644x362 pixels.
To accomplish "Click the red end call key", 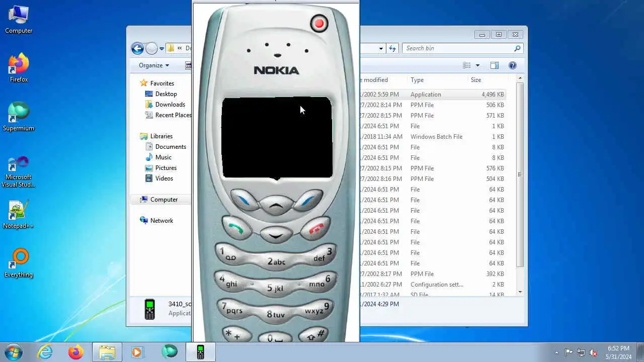I will [315, 228].
